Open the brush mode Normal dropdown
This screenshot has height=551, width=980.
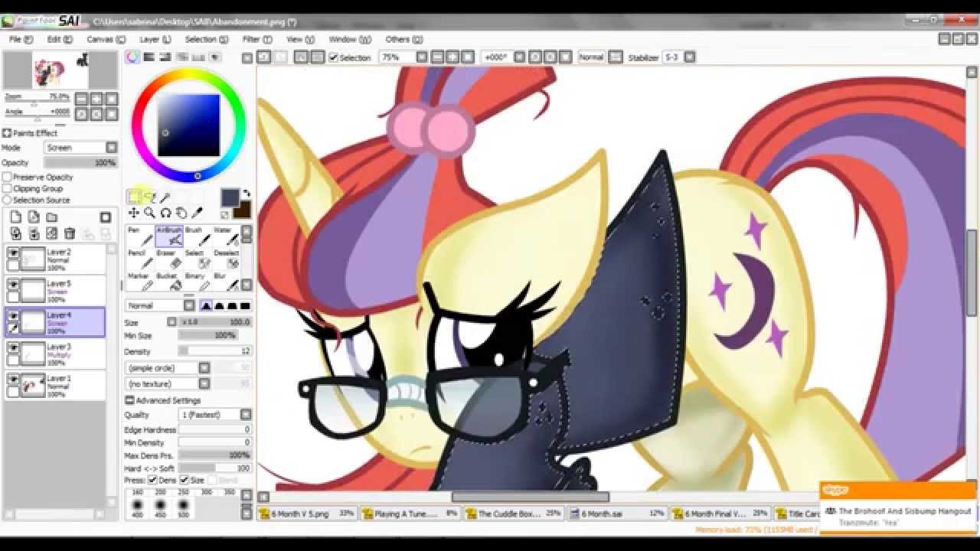(160, 305)
